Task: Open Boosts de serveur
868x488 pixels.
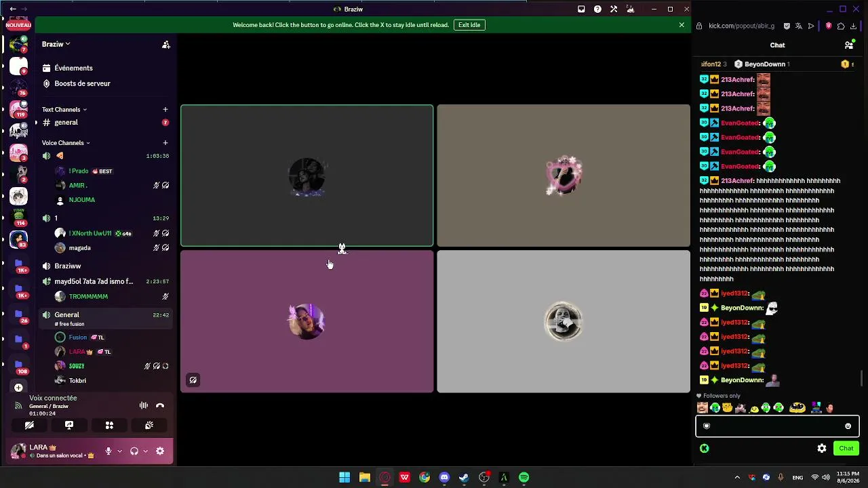Action: point(82,83)
